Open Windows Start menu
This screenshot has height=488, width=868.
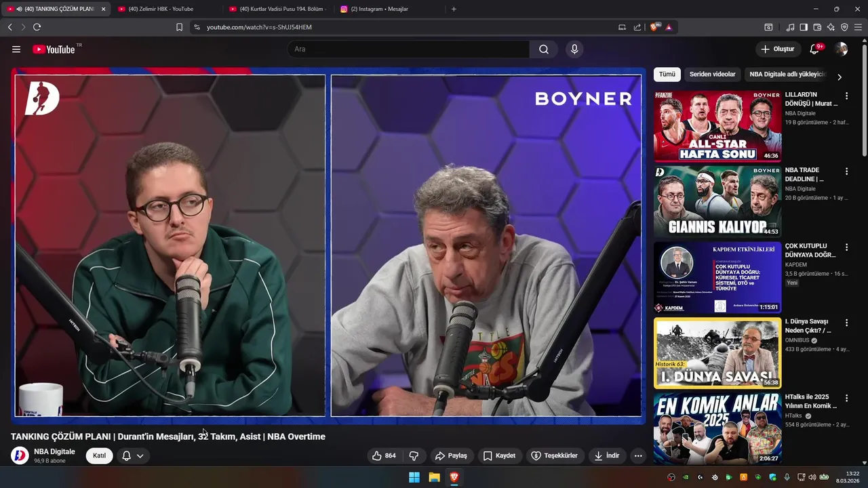tap(414, 477)
